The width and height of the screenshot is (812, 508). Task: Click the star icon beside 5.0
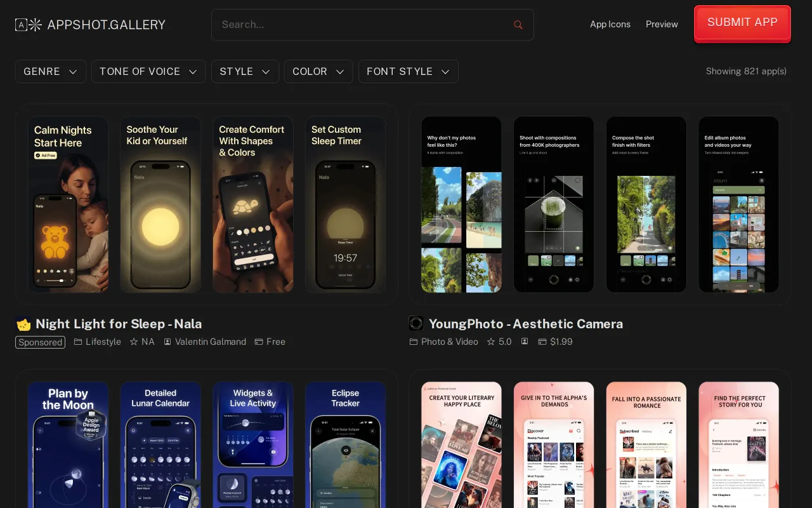(x=491, y=342)
